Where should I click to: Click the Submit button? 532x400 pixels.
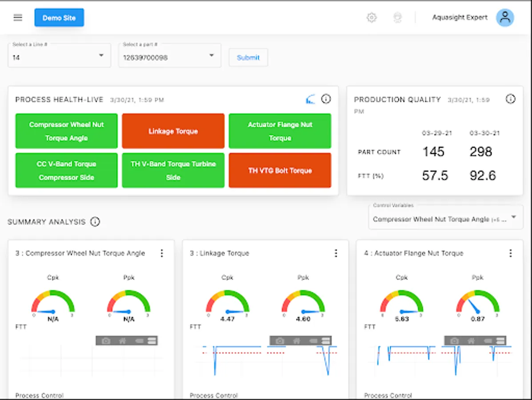click(248, 57)
